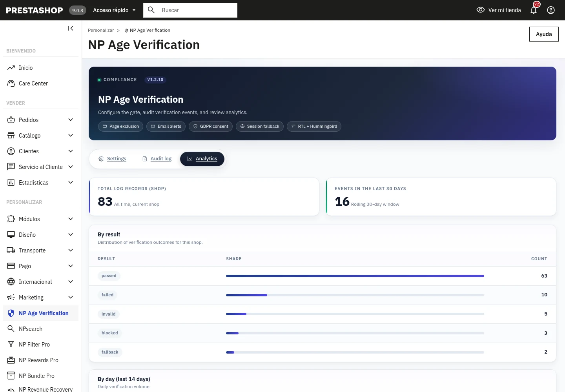
Task: Expand the Pedidos submenu chevron
Action: [x=71, y=120]
